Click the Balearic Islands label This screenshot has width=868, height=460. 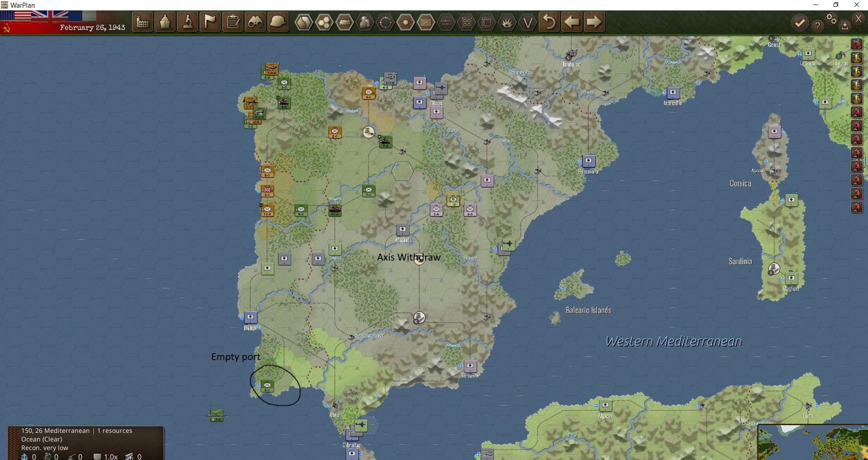click(x=588, y=310)
